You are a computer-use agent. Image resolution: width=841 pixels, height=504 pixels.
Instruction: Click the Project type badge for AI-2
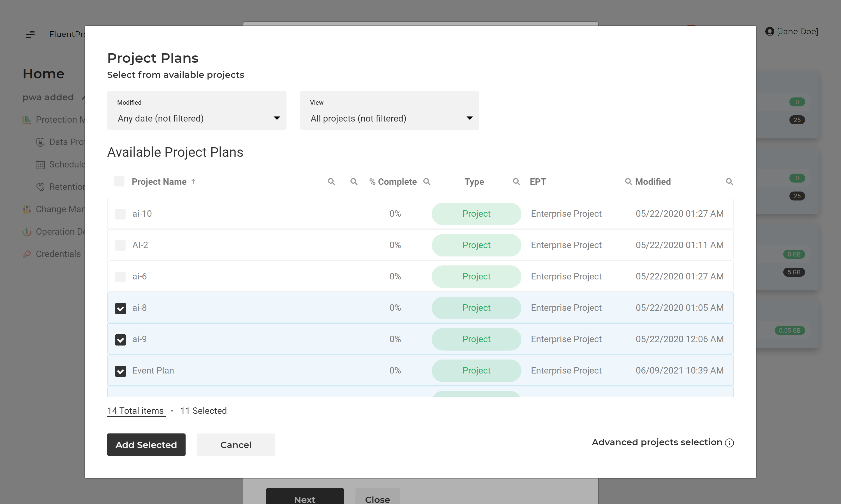tap(476, 245)
